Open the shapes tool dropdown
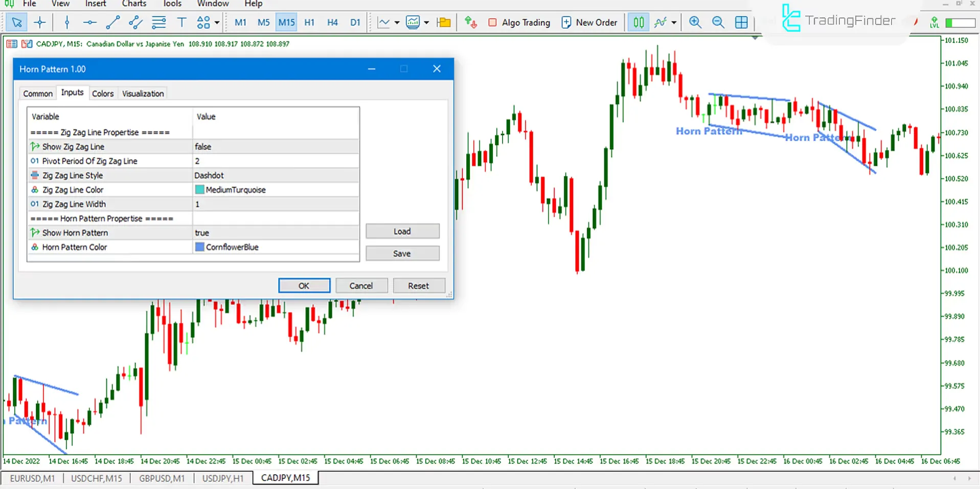The width and height of the screenshot is (980, 489). pos(203,22)
